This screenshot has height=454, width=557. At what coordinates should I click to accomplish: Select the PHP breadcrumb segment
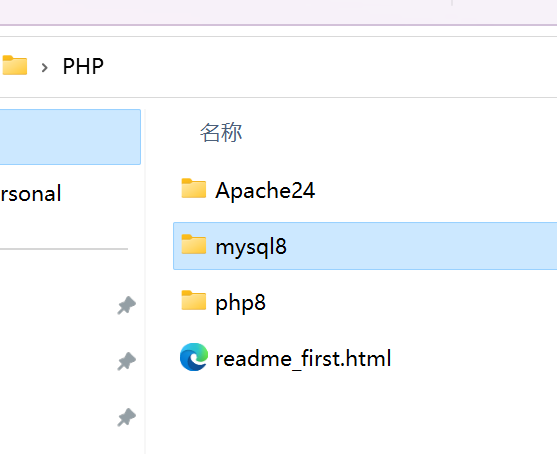point(83,66)
